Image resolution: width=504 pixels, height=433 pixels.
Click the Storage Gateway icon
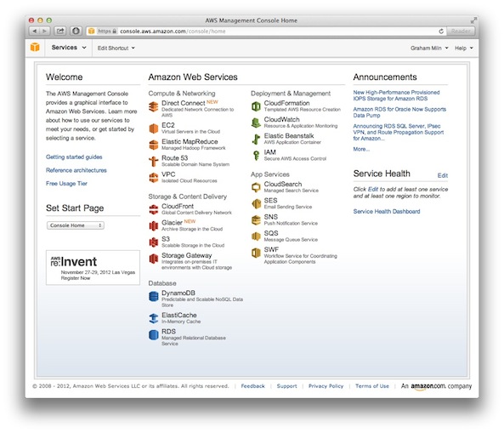tap(154, 259)
